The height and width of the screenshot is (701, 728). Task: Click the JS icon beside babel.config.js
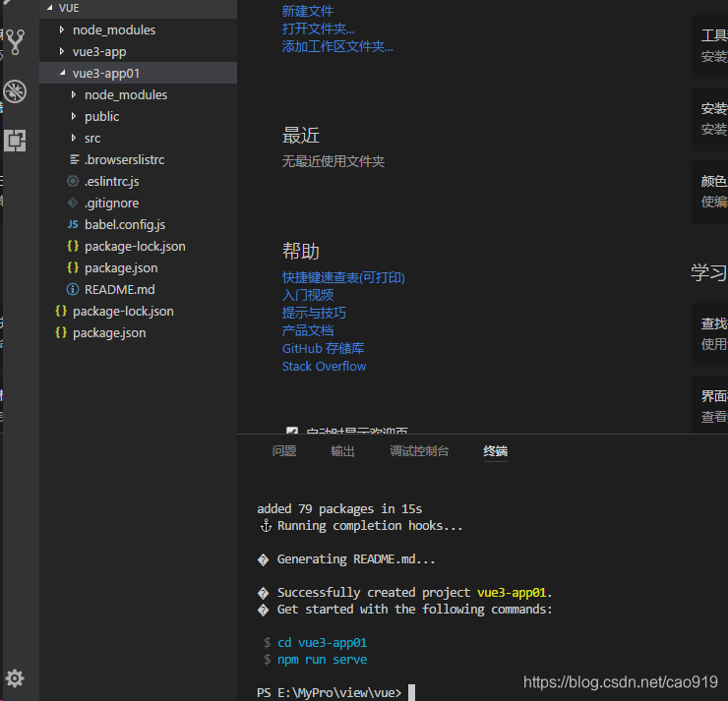tap(73, 224)
